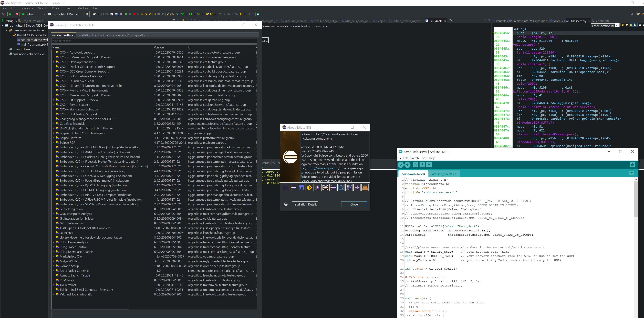This screenshot has height=318, width=644.
Task: Select the Step Into debug icon
Action: pos(142,14)
